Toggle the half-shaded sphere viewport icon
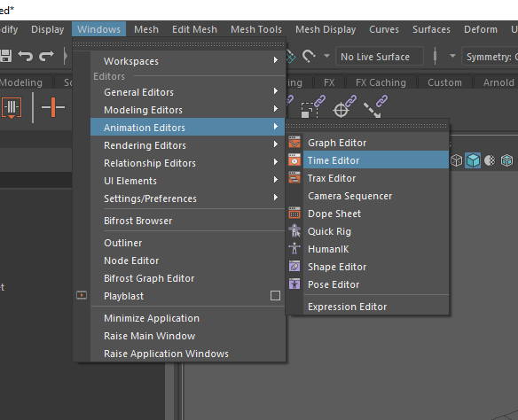Image resolution: width=518 pixels, height=420 pixels. click(x=490, y=160)
